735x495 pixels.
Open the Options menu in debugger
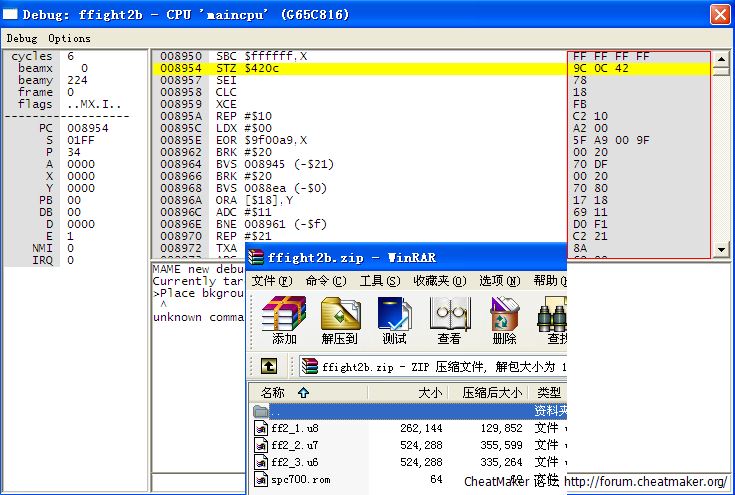point(69,38)
